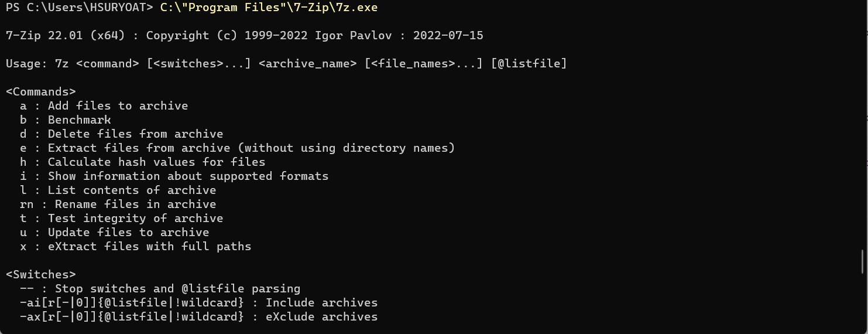Click the 'Extract files from archive' line

click(237, 148)
